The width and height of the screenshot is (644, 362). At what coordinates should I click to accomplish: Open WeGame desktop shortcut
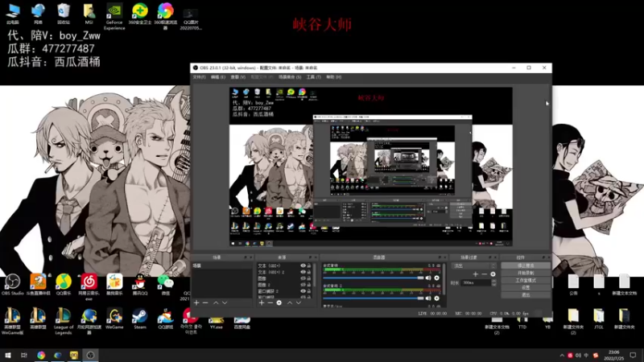pos(114,319)
